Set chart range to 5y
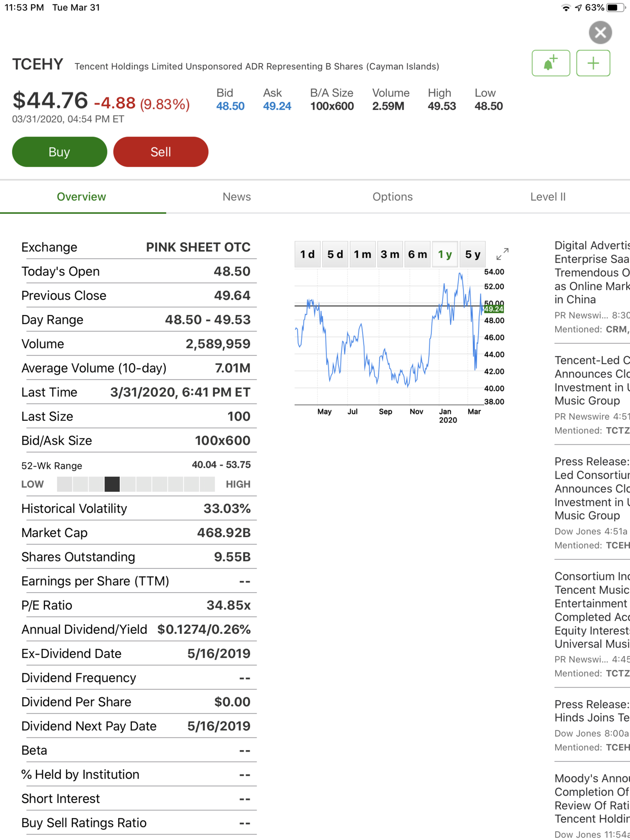630x840 pixels. [472, 255]
